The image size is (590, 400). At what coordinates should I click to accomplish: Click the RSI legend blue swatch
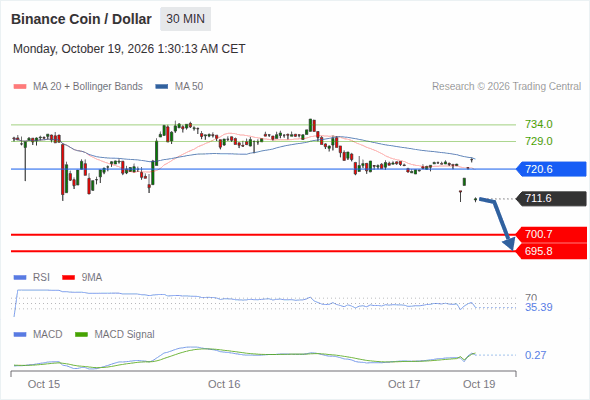pos(20,278)
